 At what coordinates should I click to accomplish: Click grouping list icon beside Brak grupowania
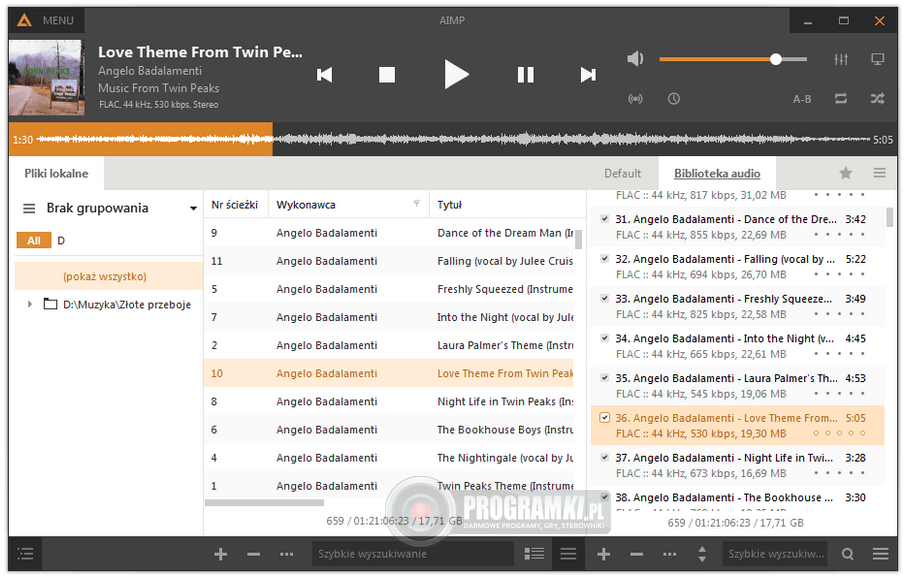coord(29,208)
